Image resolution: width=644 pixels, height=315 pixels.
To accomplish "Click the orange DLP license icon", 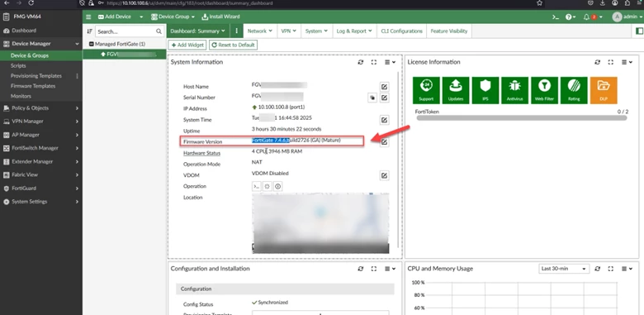I will 604,90.
